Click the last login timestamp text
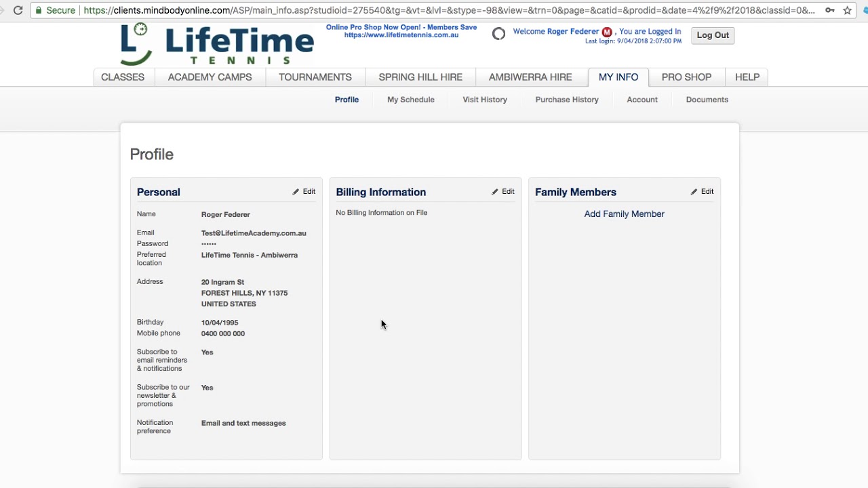 (x=633, y=41)
